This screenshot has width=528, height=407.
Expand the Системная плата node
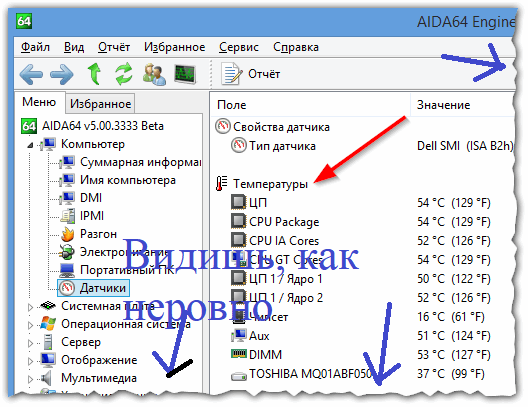pos(30,307)
